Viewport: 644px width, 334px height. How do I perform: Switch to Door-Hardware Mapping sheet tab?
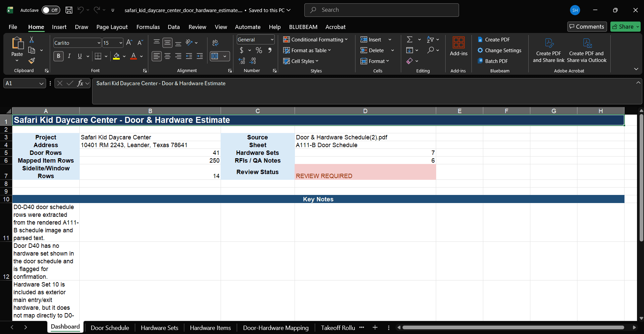[276, 328]
